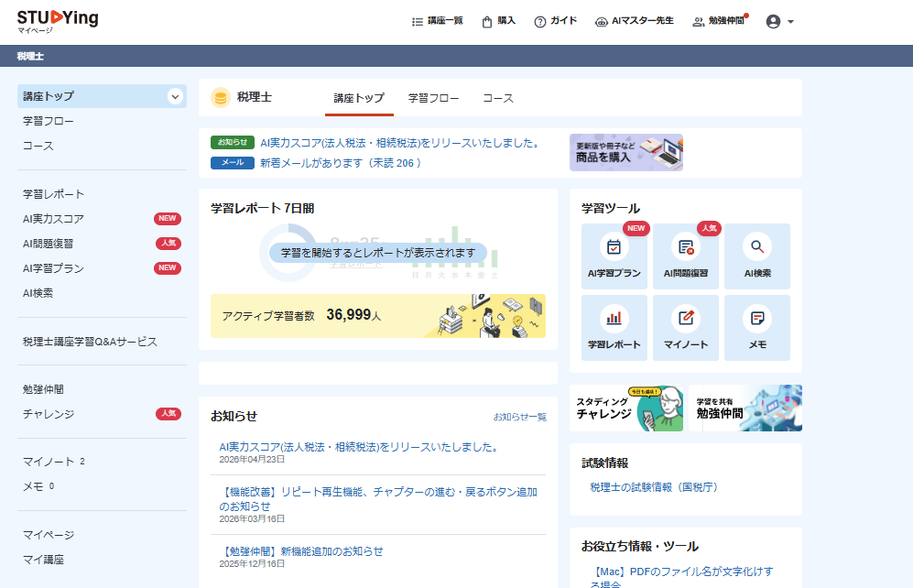913x588 pixels.
Task: Open AI検索 in the sidebar
Action: [x=38, y=293]
